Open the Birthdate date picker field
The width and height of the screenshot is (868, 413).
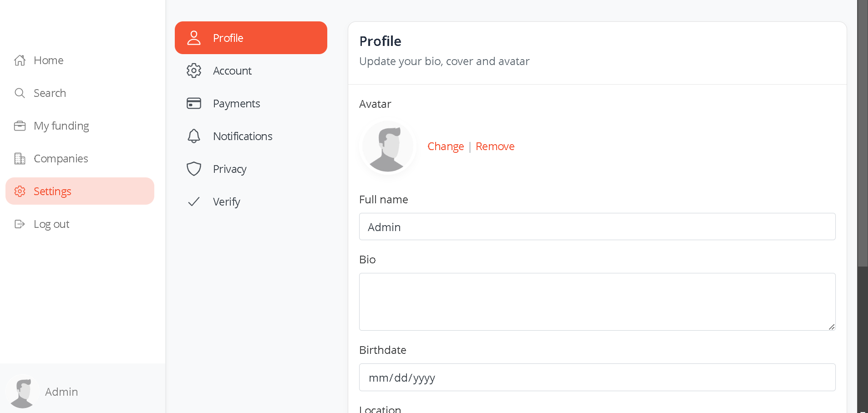pyautogui.click(x=597, y=377)
